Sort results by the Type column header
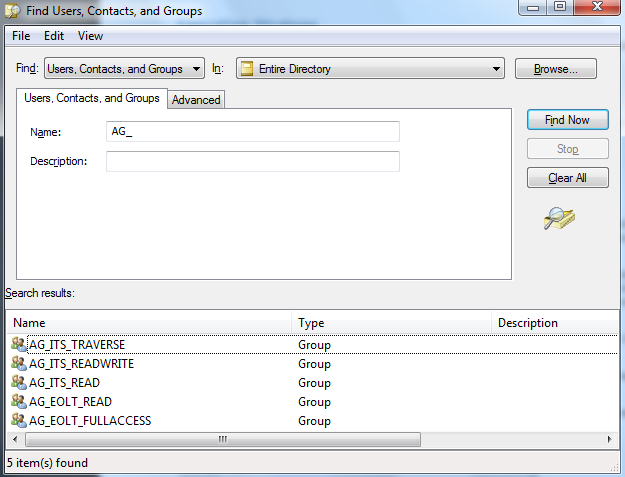Screen dimensions: 625x477 (391, 323)
